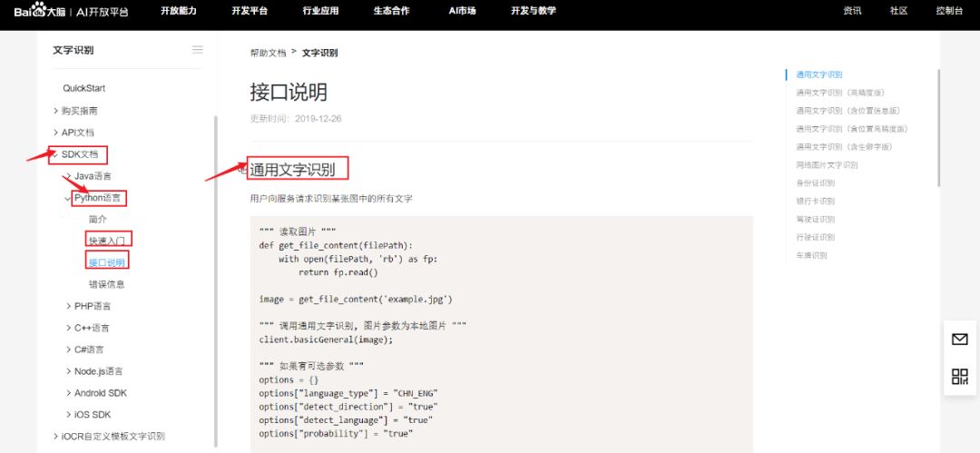Open the 控制台 console link
This screenshot has height=453, width=980.
pyautogui.click(x=949, y=11)
